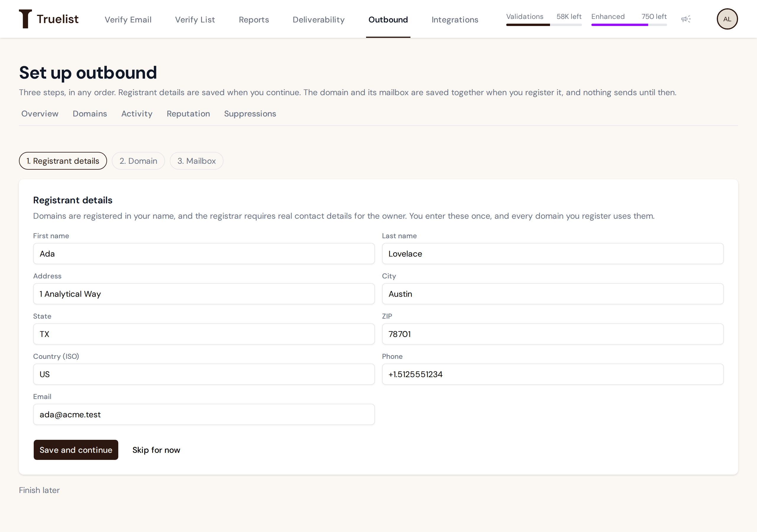
Task: Click the Enhanced 750 left usage bar
Action: pyautogui.click(x=629, y=19)
